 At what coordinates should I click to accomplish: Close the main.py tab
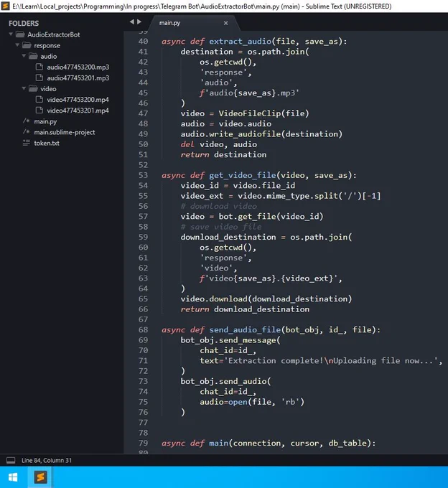tap(225, 23)
